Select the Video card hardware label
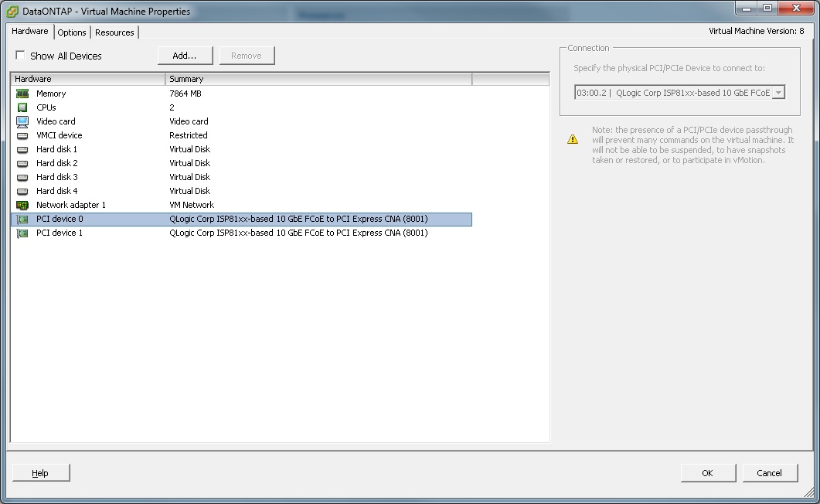The width and height of the screenshot is (820, 504). point(56,121)
